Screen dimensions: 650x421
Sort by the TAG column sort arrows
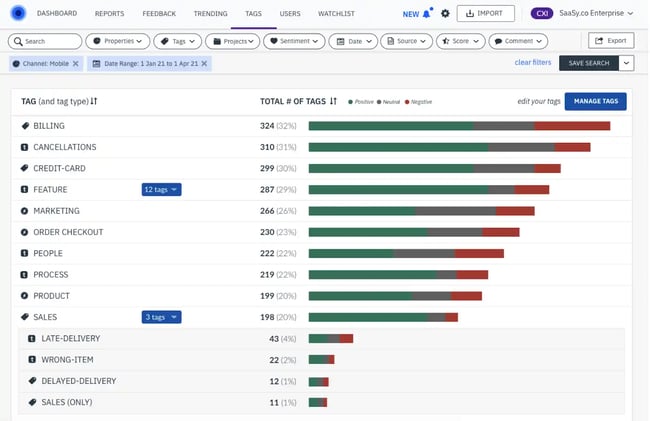tap(94, 101)
